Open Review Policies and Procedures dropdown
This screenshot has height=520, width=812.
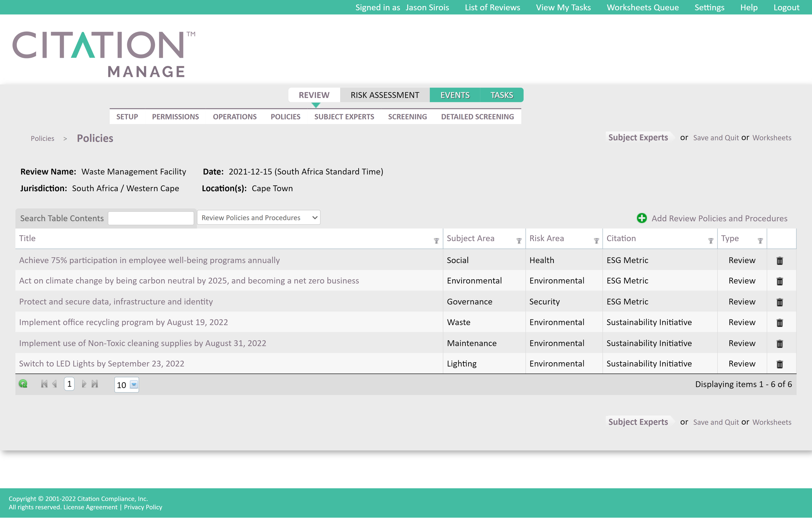[259, 218]
